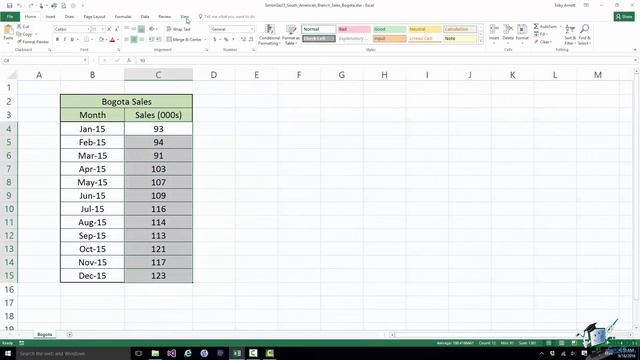The image size is (640, 360).
Task: Click the Accounting dollar format icon
Action: coord(215,39)
